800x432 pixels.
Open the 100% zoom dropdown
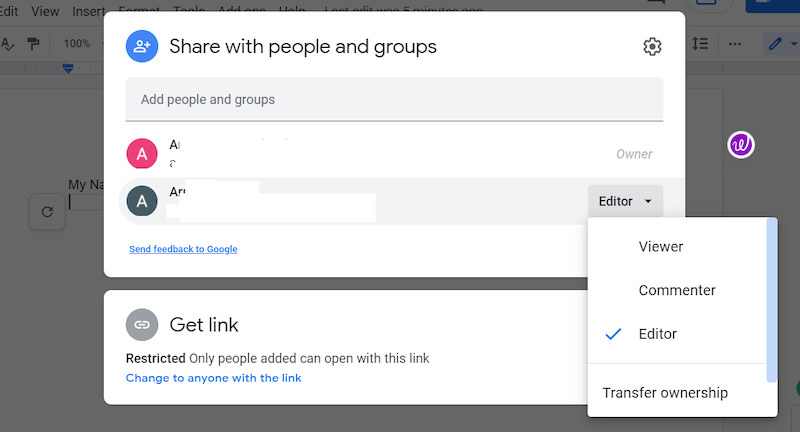(x=81, y=44)
